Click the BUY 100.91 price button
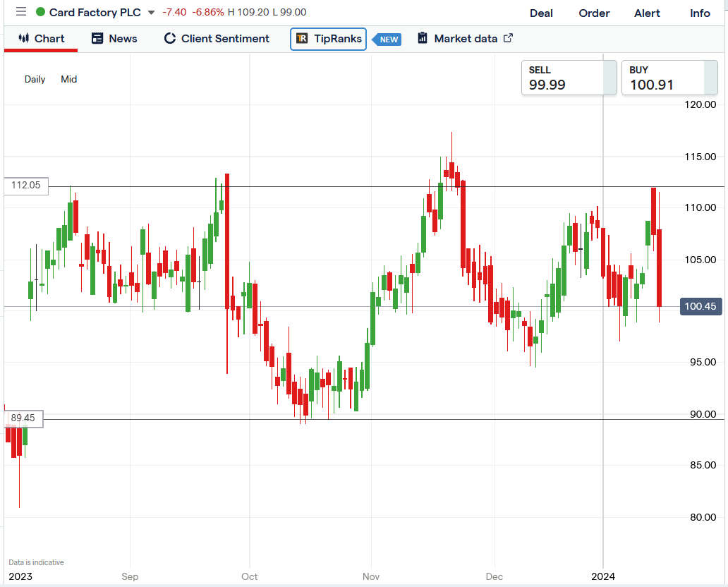This screenshot has height=587, width=728. (x=669, y=78)
